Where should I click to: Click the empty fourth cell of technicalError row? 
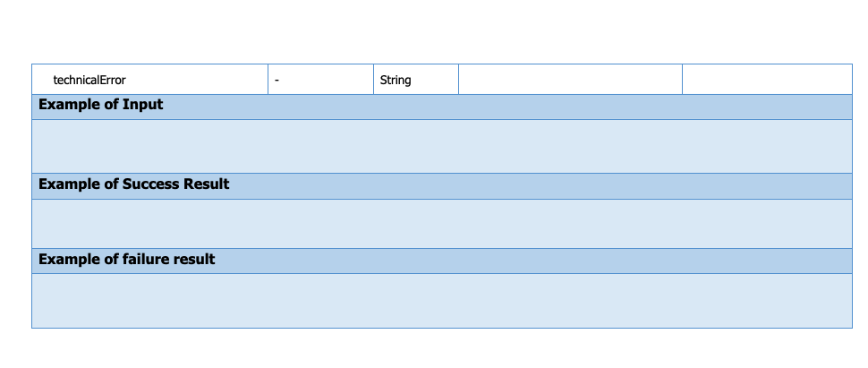pyautogui.click(x=570, y=80)
